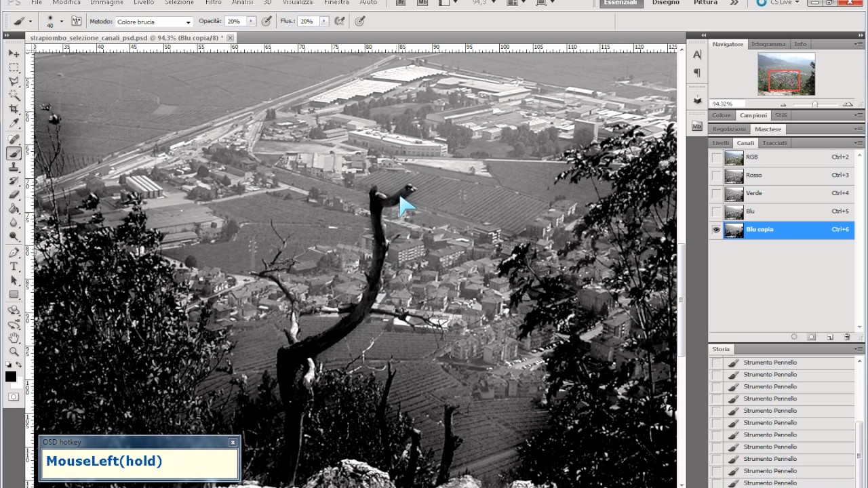The width and height of the screenshot is (868, 488).
Task: Select the Move tool
Action: (14, 54)
